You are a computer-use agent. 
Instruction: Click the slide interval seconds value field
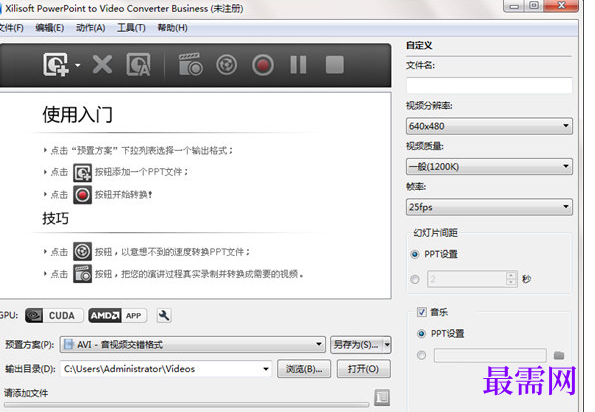tap(467, 279)
